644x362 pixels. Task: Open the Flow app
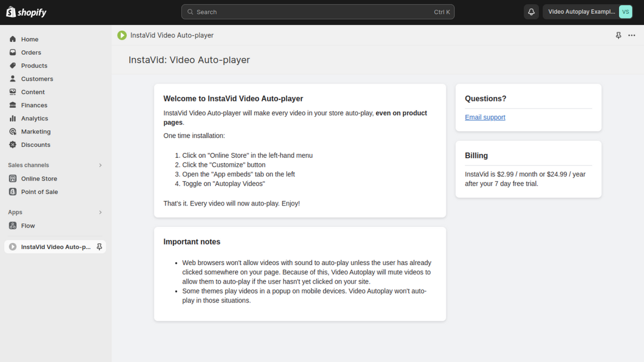(x=28, y=225)
